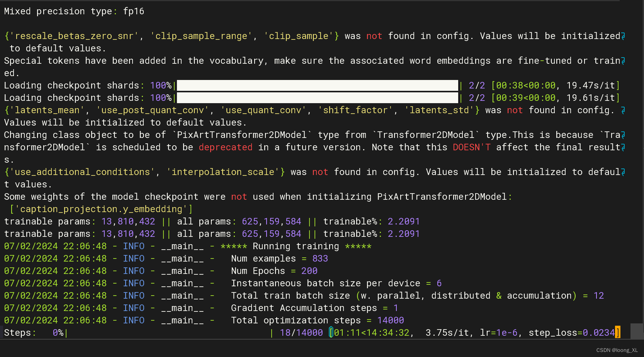This screenshot has height=357, width=644.
Task: Click the '01:11<14:34:32' elapsed time estimate
Action: coord(372,333)
